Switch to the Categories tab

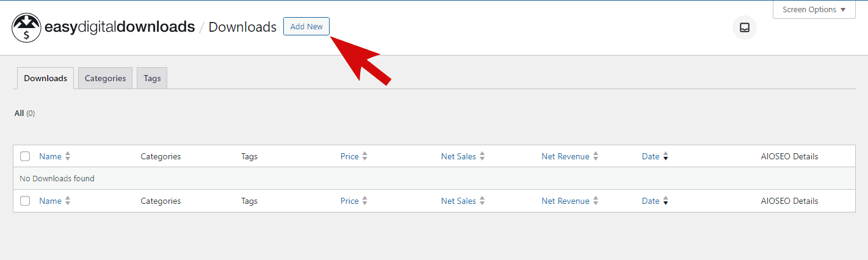tap(105, 78)
